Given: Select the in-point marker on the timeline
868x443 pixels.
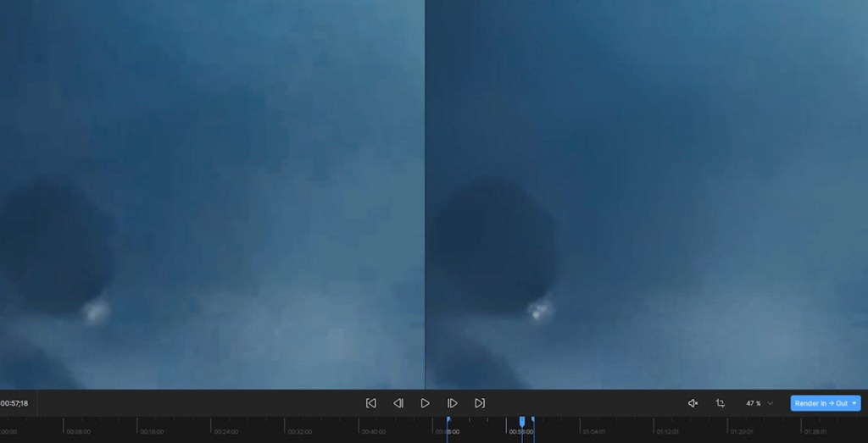Looking at the screenshot, I should pyautogui.click(x=448, y=420).
